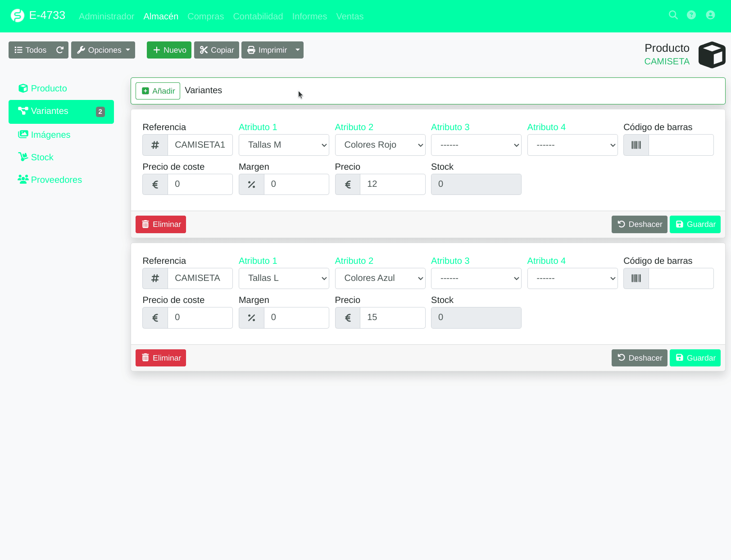Click the Imprimir button
The height and width of the screenshot is (560, 731).
pos(267,50)
